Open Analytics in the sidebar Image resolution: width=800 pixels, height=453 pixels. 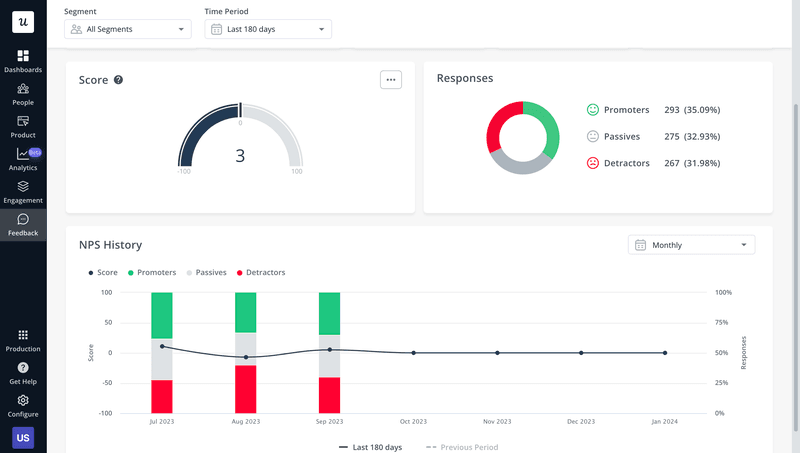point(23,159)
